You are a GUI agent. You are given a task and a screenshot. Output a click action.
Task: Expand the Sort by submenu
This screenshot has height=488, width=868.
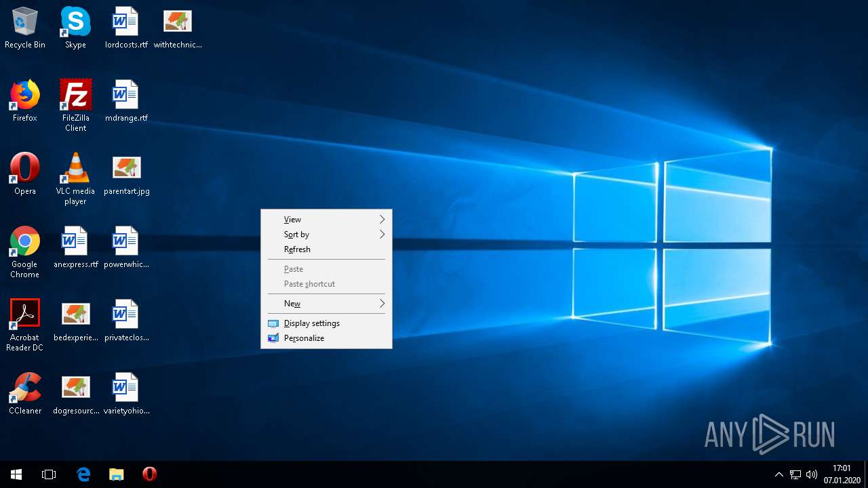pyautogui.click(x=326, y=235)
